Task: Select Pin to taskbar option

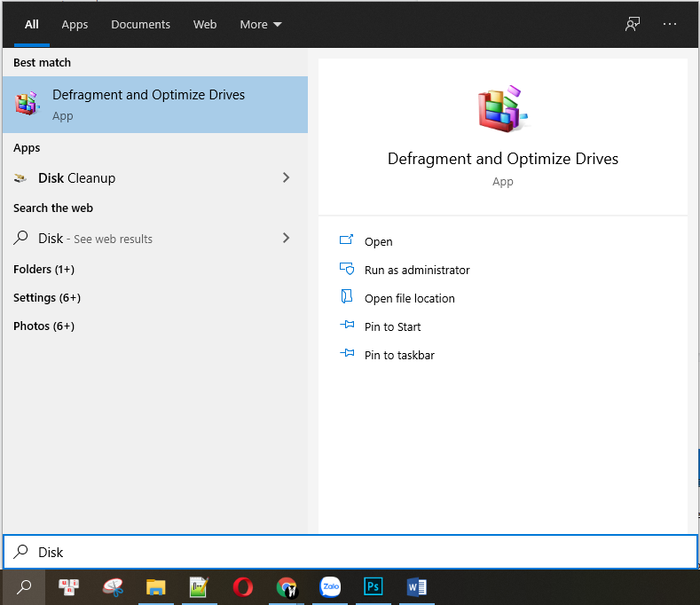Action: click(x=399, y=355)
